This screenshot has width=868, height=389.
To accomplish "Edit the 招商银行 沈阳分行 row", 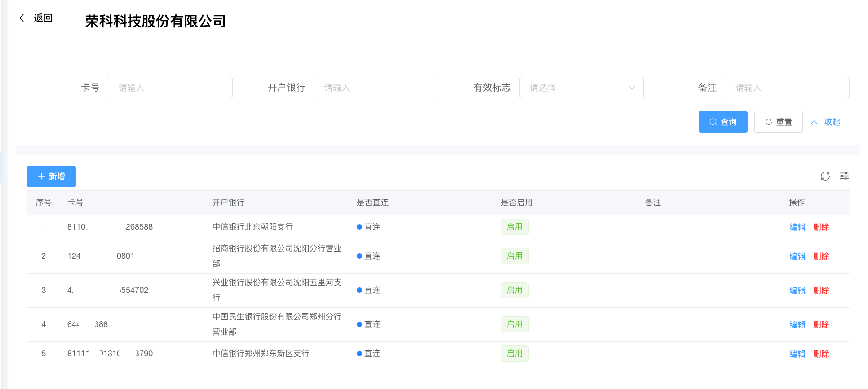I will [797, 256].
